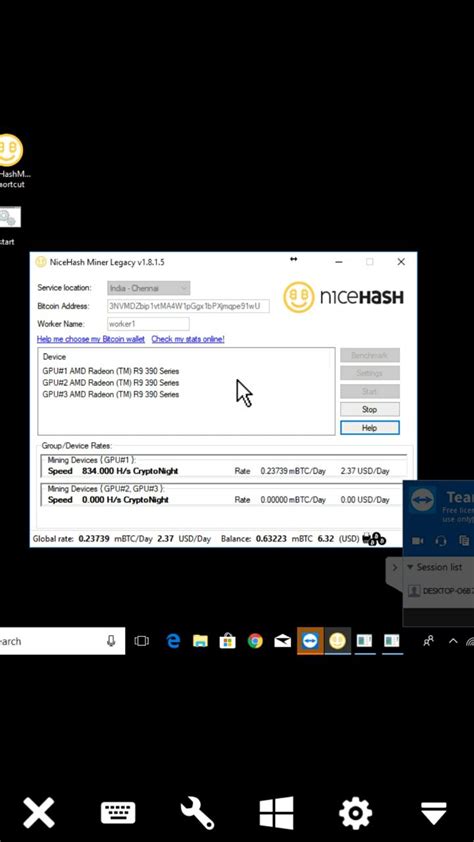Stop mining with the Stop button
474x842 pixels.
(370, 409)
